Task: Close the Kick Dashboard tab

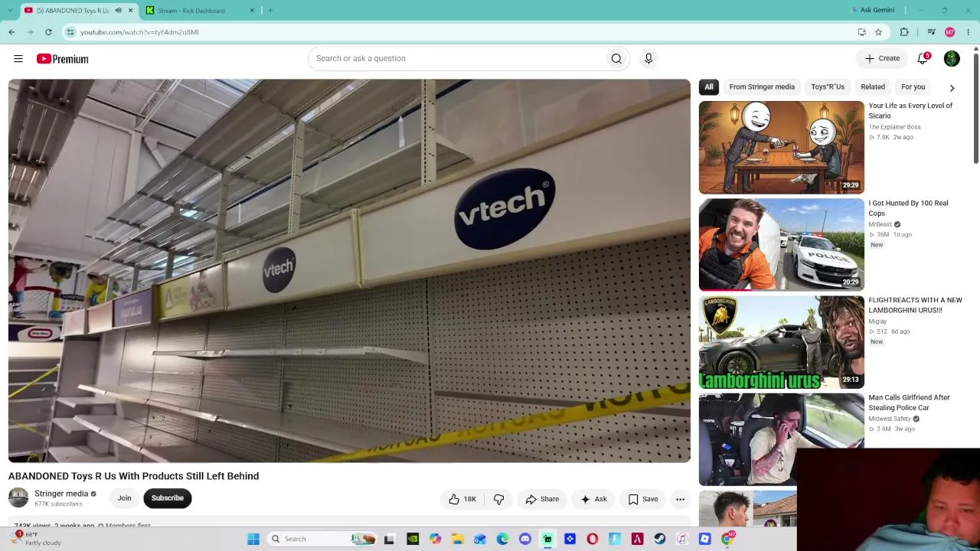Action: coord(252,10)
